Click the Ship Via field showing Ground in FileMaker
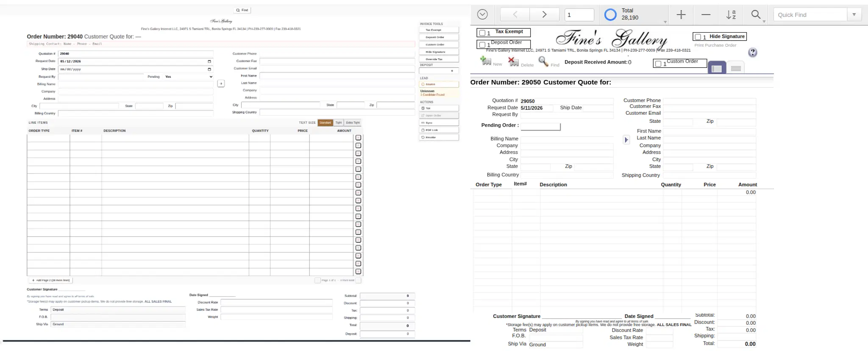This screenshot has height=351, width=868. tap(556, 345)
